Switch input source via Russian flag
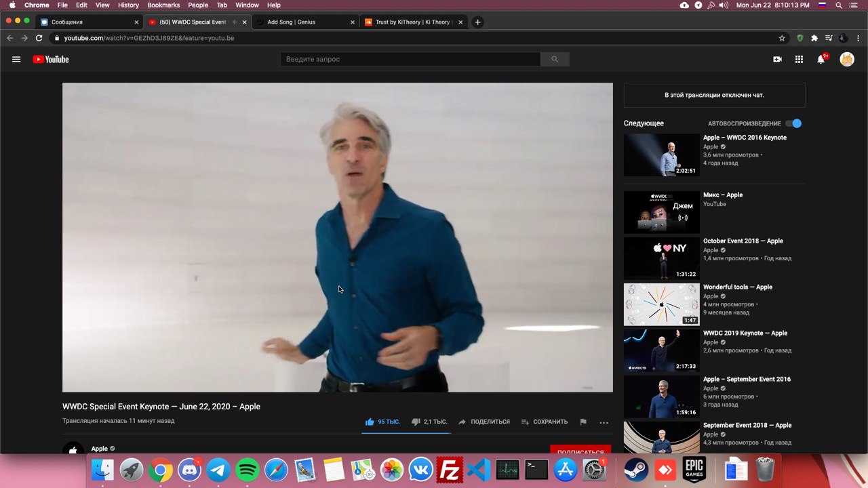This screenshot has height=488, width=868. (822, 5)
